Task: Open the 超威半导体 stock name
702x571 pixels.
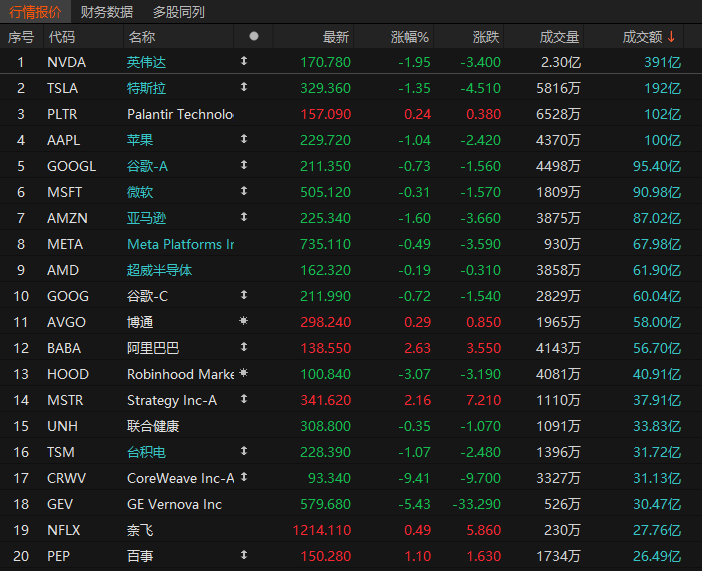Action: click(x=159, y=270)
